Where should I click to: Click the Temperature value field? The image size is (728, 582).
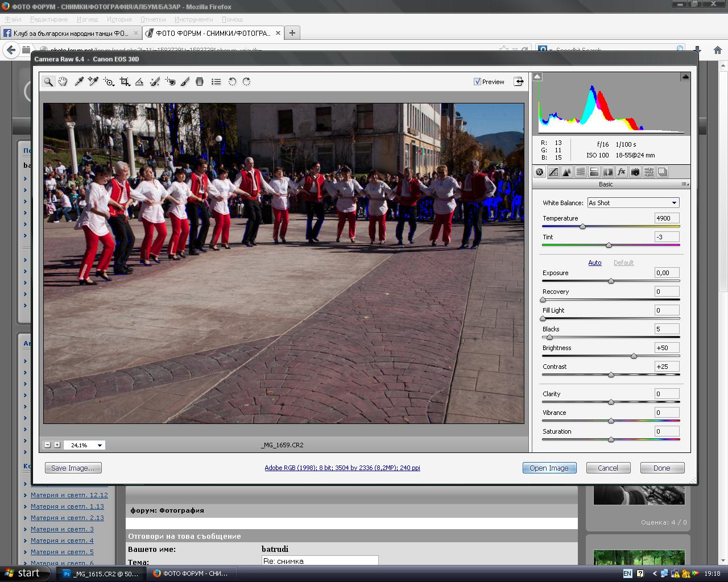point(667,218)
